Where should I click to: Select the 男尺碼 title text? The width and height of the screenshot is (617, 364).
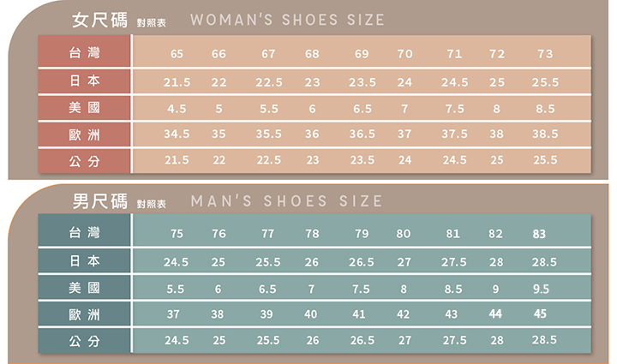[x=99, y=201]
